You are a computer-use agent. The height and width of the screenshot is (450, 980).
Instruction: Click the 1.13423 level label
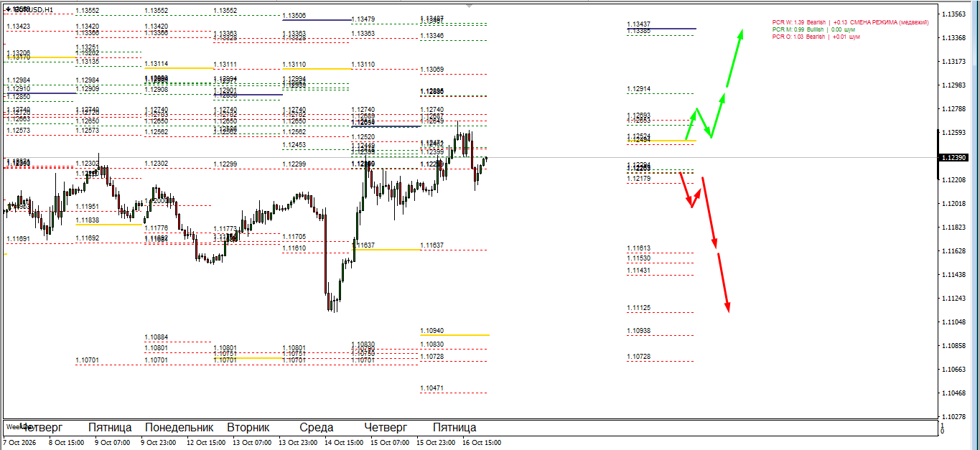pos(18,27)
